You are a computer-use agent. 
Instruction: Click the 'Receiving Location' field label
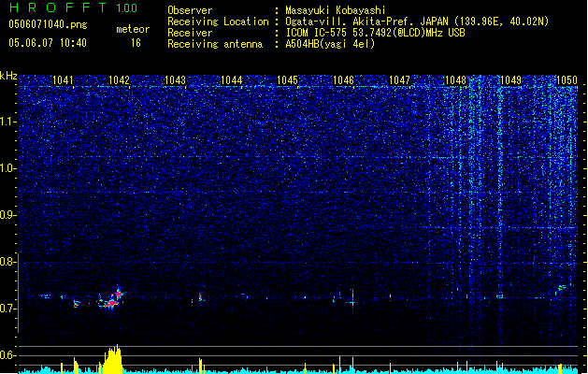(218, 22)
